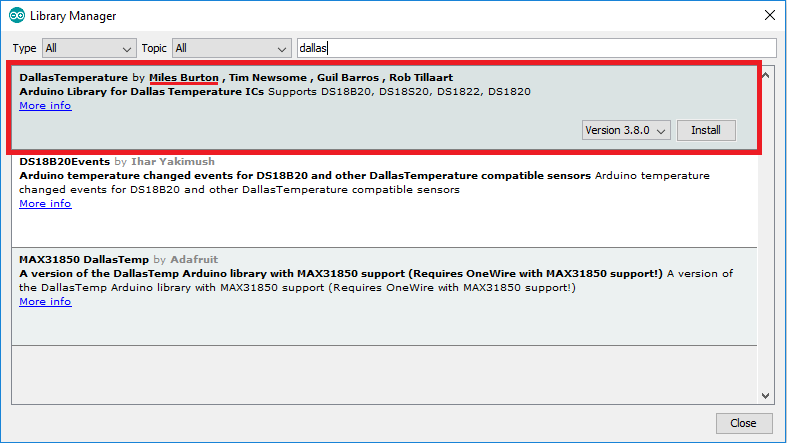The image size is (787, 443).
Task: Click the Miles Burton author name
Action: click(184, 77)
